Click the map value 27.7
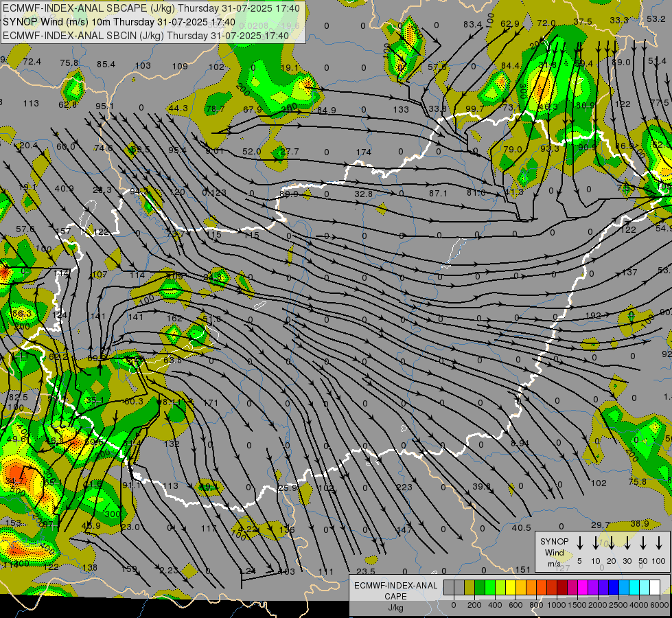 pyautogui.click(x=289, y=152)
